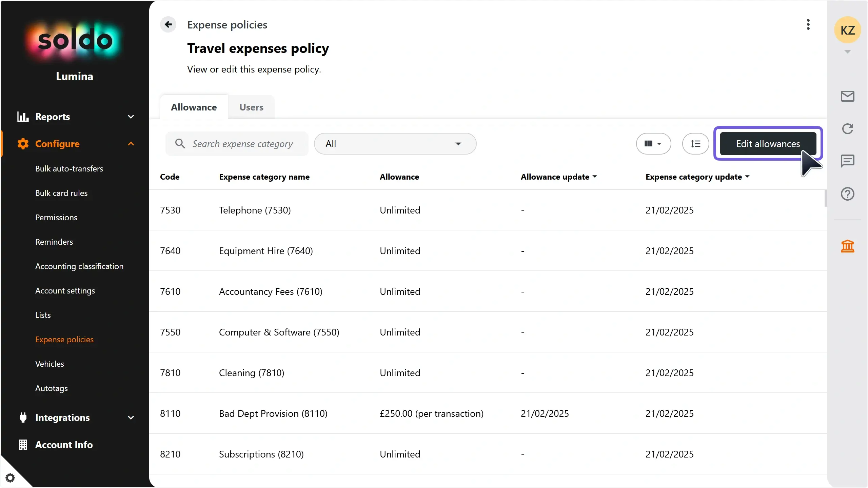Select the Telephone (7530) row

point(488,210)
